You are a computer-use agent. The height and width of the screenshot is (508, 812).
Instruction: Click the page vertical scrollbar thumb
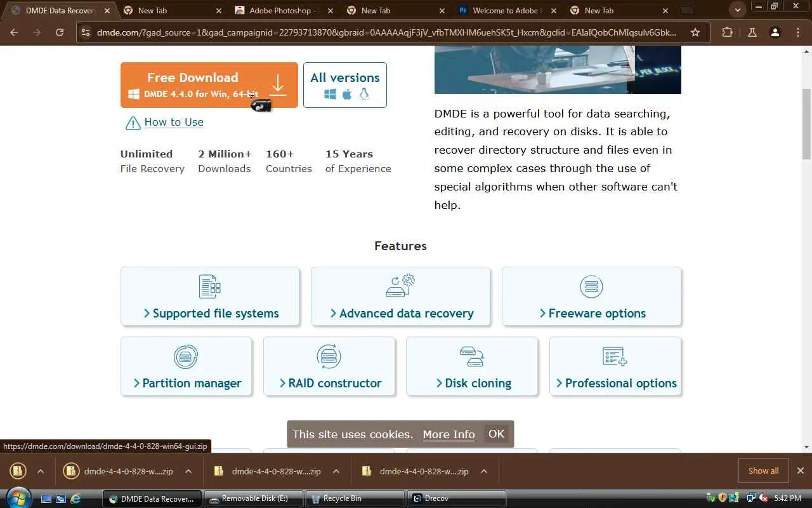806,124
